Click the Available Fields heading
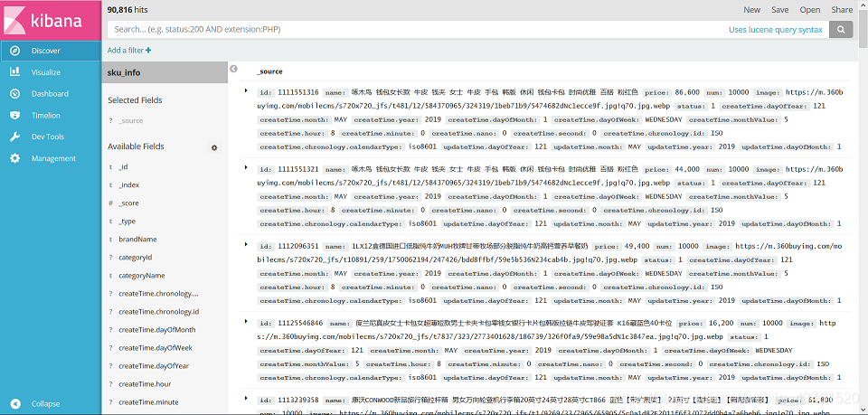The height and width of the screenshot is (415, 868). coord(137,146)
